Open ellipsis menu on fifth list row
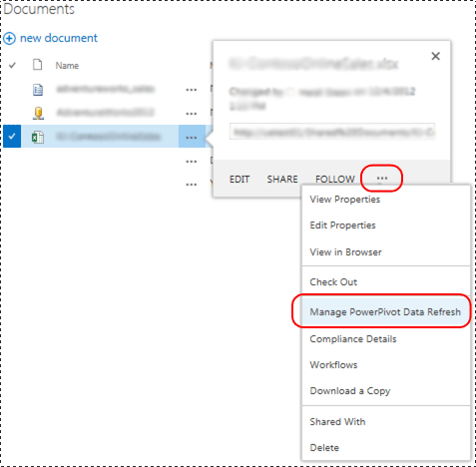 191,185
